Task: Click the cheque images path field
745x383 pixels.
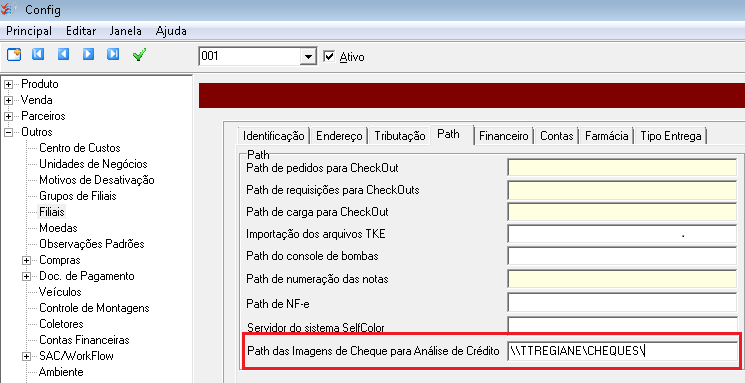Action: tap(622, 351)
